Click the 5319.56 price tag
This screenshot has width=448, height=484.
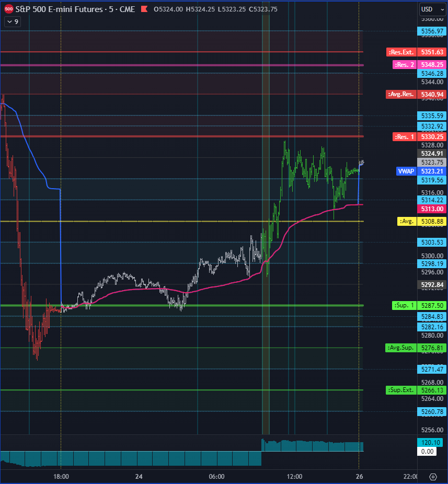point(432,180)
